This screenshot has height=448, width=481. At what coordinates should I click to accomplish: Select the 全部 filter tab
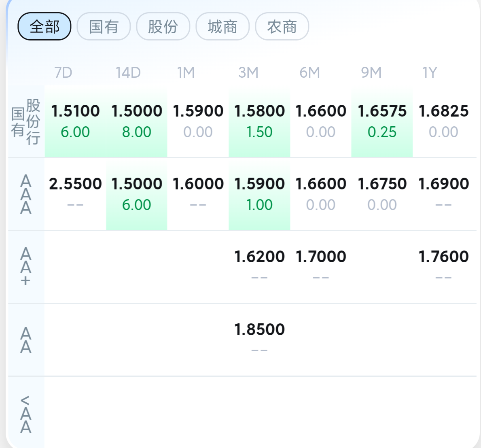44,27
